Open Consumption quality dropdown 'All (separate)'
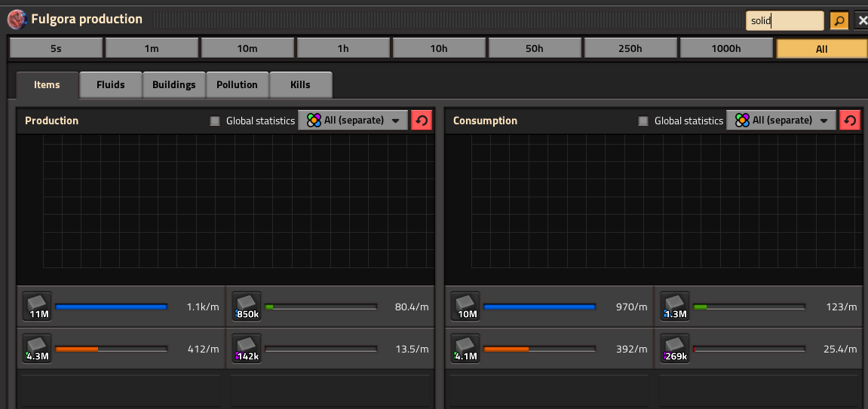Screen dimensions: 868x409 [781, 121]
